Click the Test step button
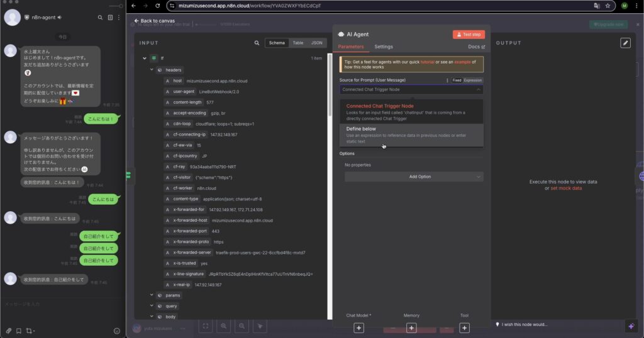Image resolution: width=644 pixels, height=338 pixels. 469,35
